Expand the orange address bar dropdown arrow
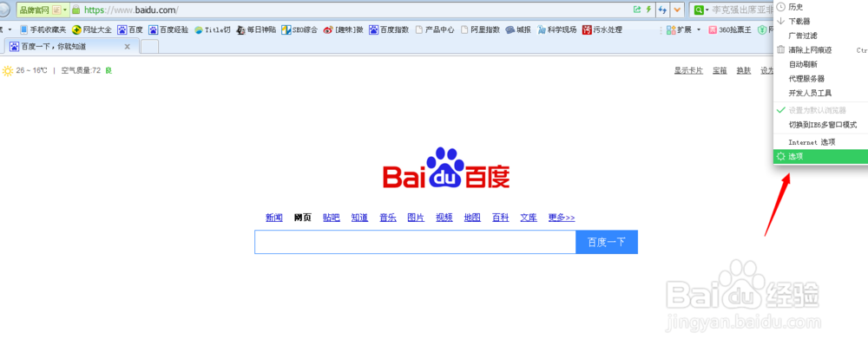Screen dimensions: 868x352 [x=677, y=10]
